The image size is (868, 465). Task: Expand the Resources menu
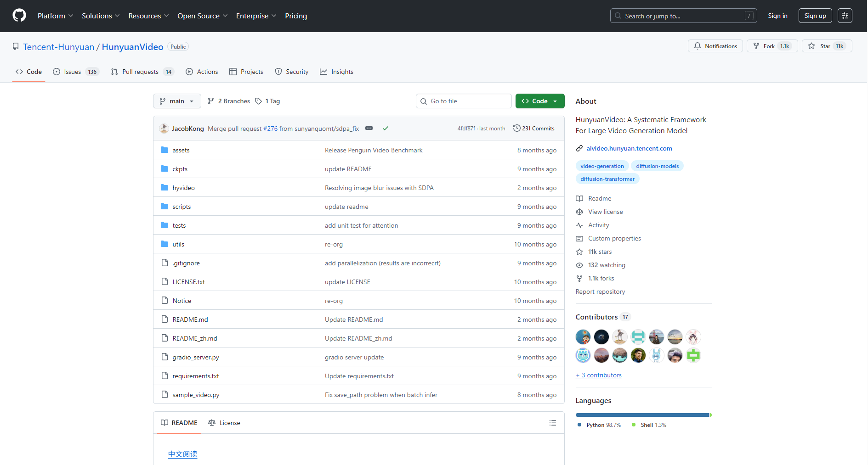tap(148, 16)
